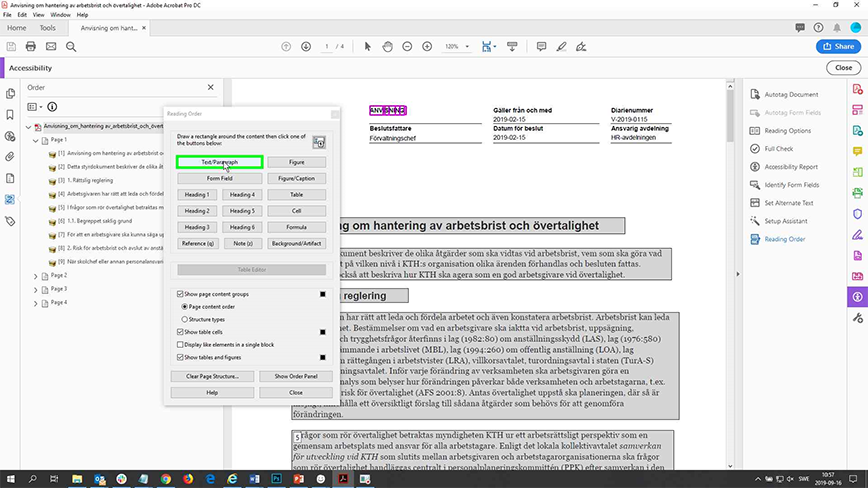The image size is (868, 488).
Task: Expand Page 4 in Order tree
Action: point(36,303)
